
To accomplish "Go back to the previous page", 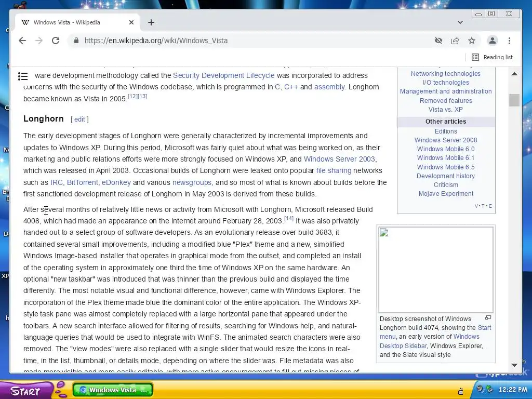I will (x=22, y=41).
